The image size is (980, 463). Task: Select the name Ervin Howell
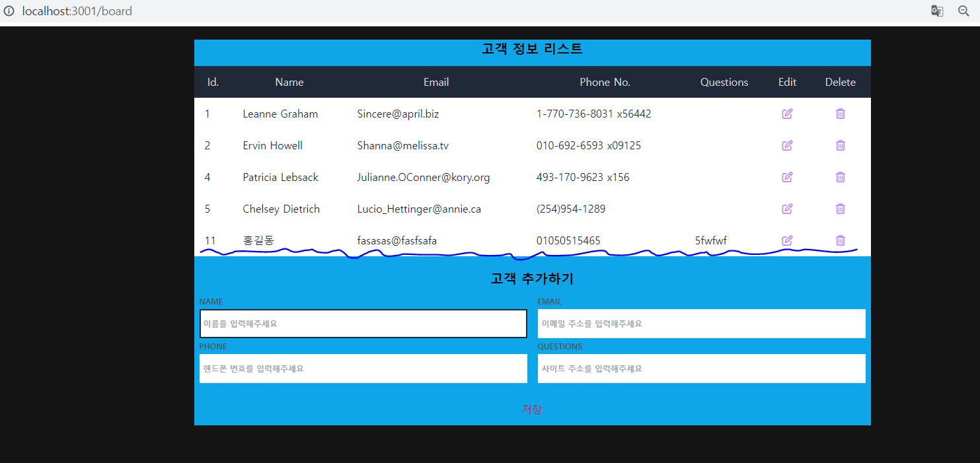272,145
